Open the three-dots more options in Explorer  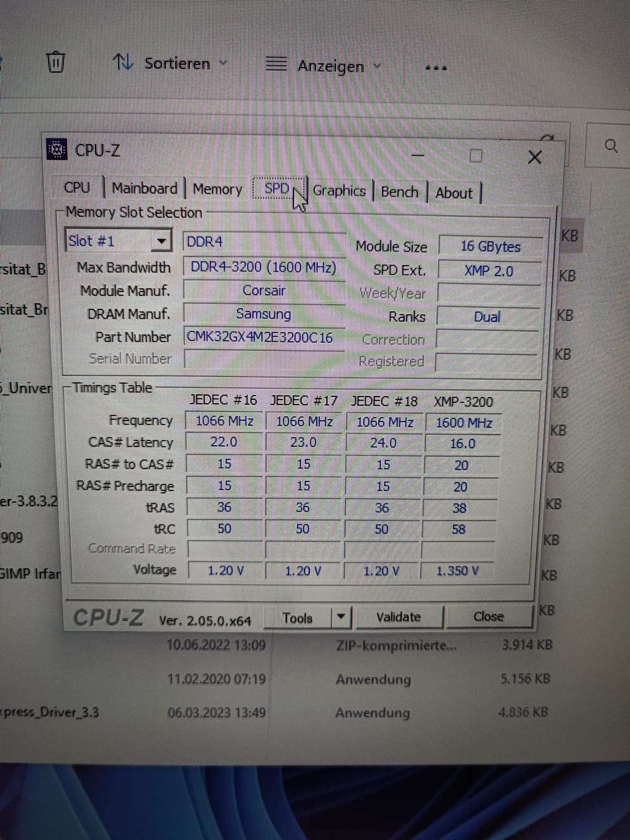tap(436, 68)
